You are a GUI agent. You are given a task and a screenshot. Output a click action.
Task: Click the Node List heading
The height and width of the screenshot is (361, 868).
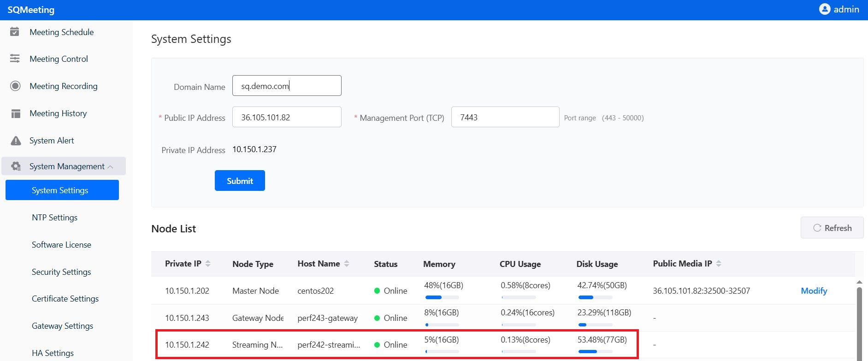[x=174, y=229]
